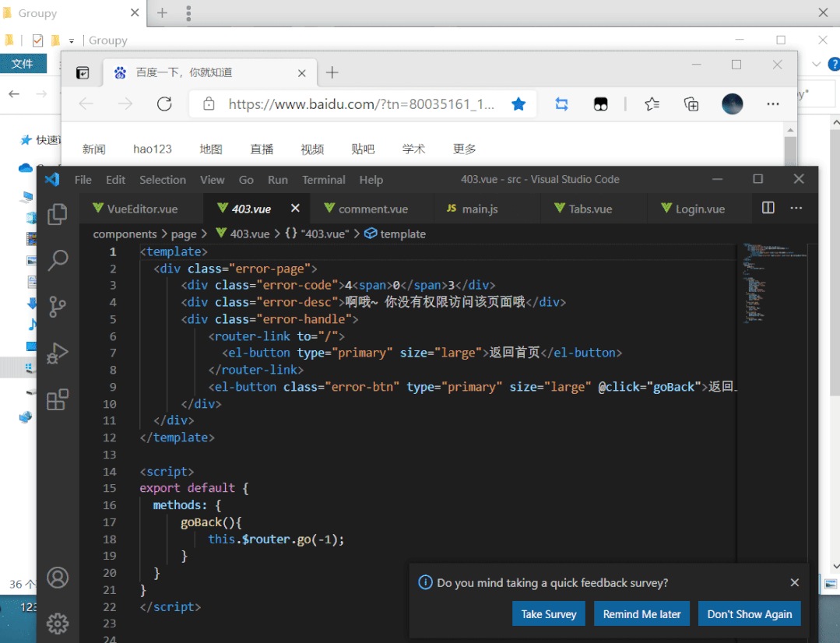Click the split editor right icon
This screenshot has width=840, height=643.
coord(768,208)
